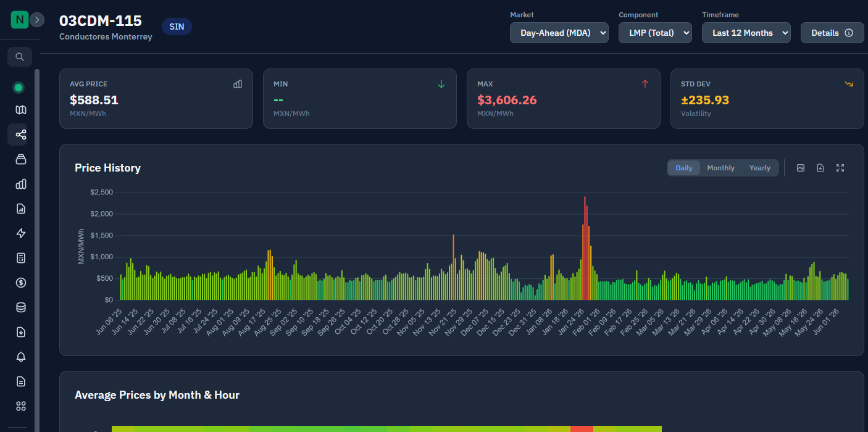This screenshot has width=868, height=432.
Task: Open the map icon in sidebar
Action: tap(21, 110)
